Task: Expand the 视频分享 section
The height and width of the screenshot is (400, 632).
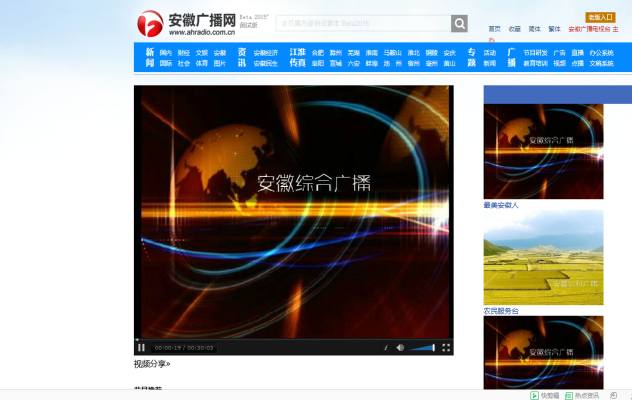Action: click(152, 364)
